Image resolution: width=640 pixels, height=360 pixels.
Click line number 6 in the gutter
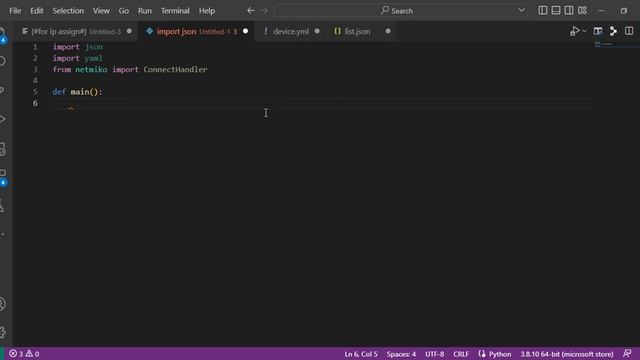(x=35, y=103)
